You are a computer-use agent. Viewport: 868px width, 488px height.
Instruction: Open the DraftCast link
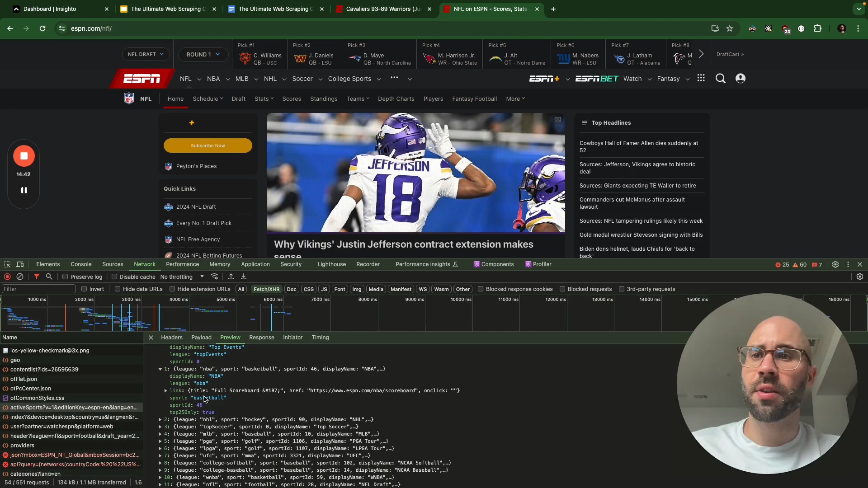click(730, 54)
